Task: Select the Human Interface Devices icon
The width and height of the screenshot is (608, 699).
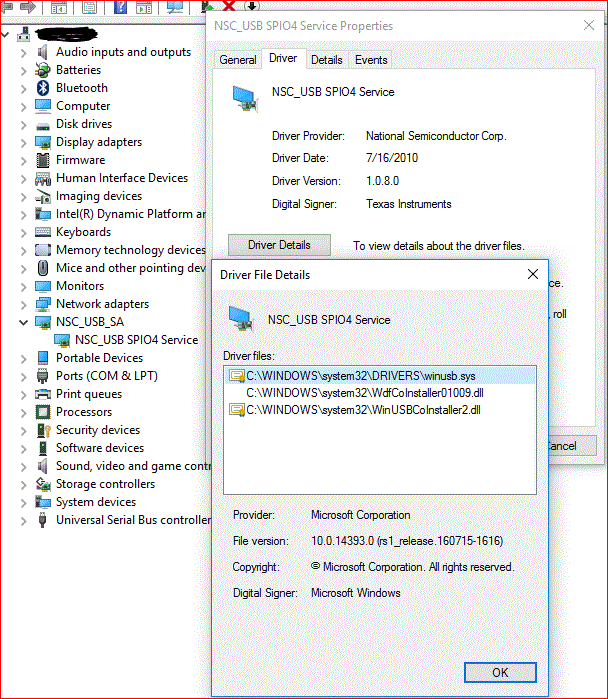Action: (x=43, y=178)
